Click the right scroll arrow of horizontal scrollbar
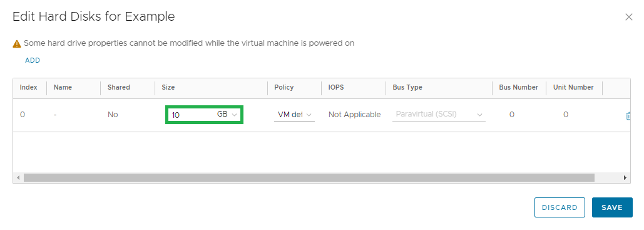The height and width of the screenshot is (230, 644). pyautogui.click(x=625, y=178)
